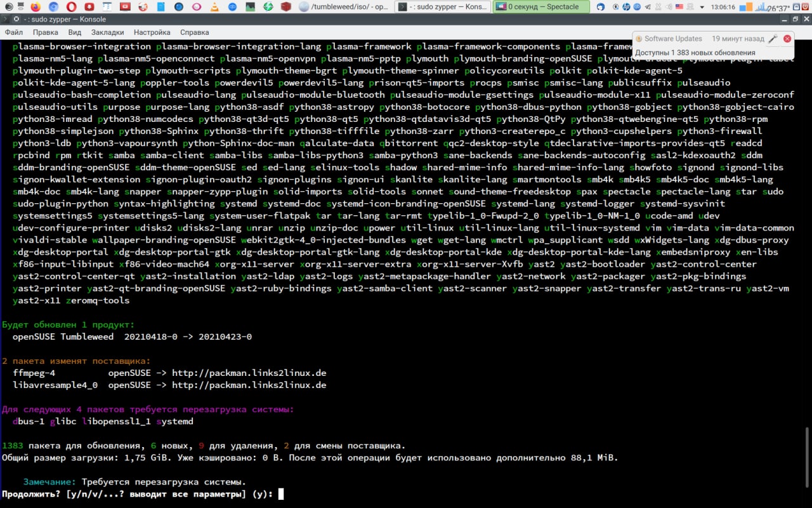Viewport: 812px width, 508px height.
Task: Open the red video player launcher
Action: (125, 6)
